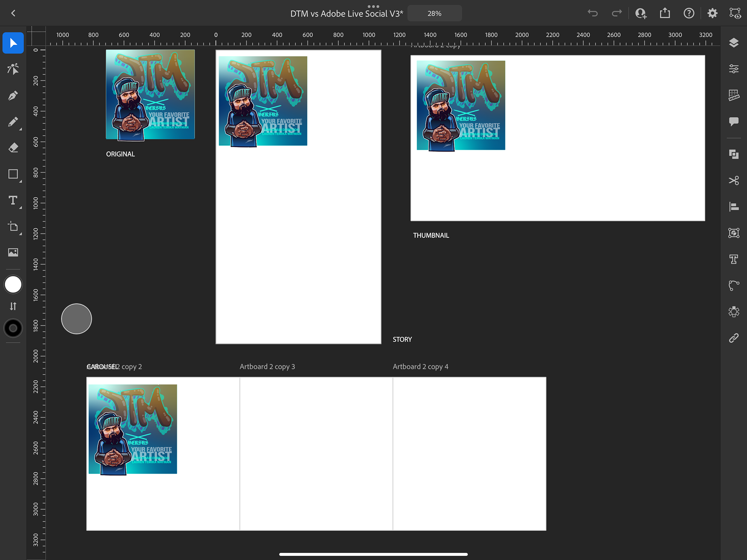Open the Path options panel
This screenshot has height=560, width=747.
pos(734,285)
